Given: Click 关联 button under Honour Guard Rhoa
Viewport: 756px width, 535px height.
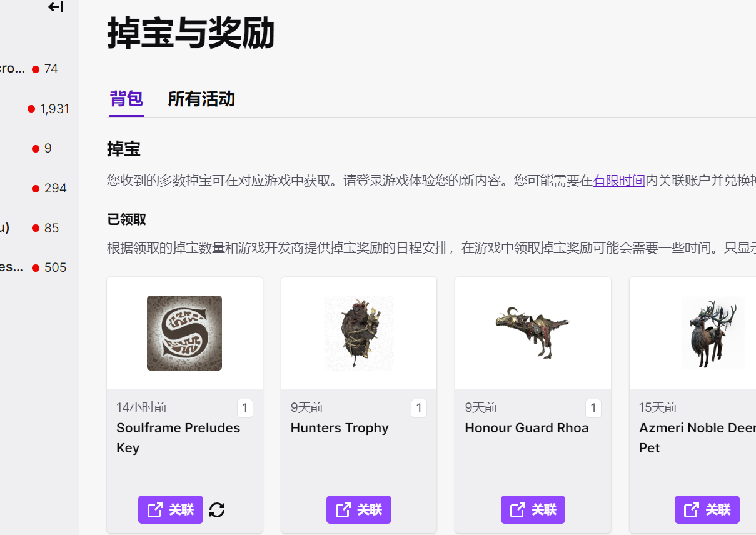Looking at the screenshot, I should tap(533, 510).
